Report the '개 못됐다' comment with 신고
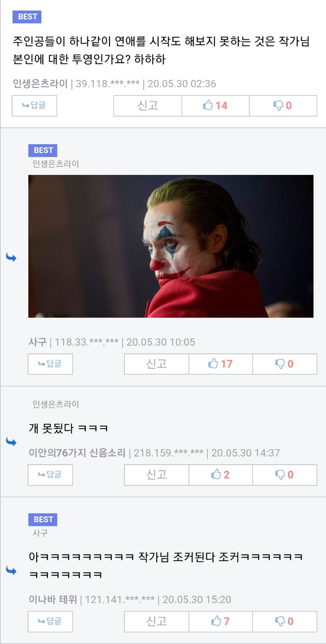 pos(157,475)
